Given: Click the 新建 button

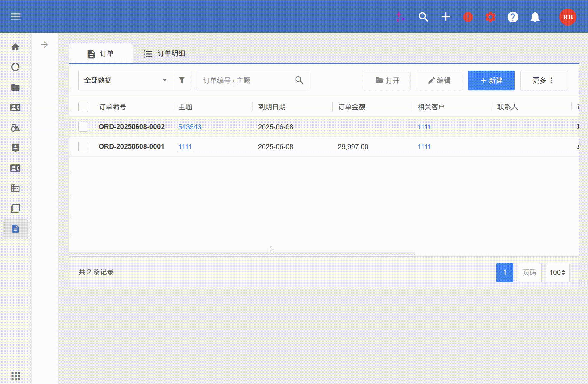Looking at the screenshot, I should [491, 81].
